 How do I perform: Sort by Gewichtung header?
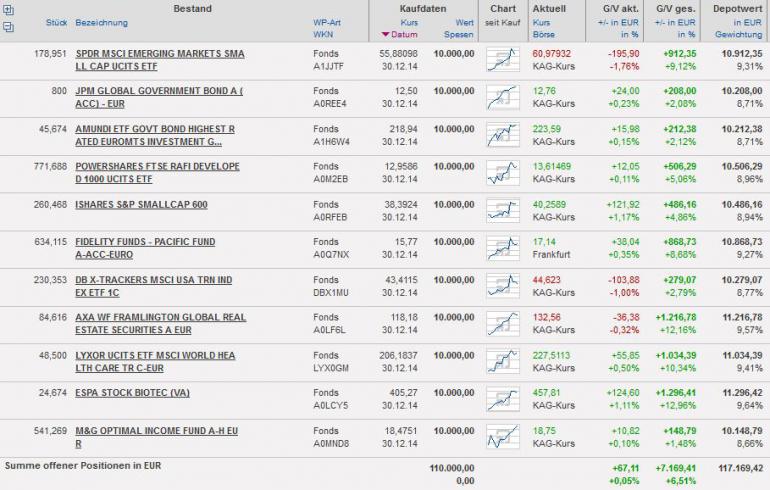(739, 34)
